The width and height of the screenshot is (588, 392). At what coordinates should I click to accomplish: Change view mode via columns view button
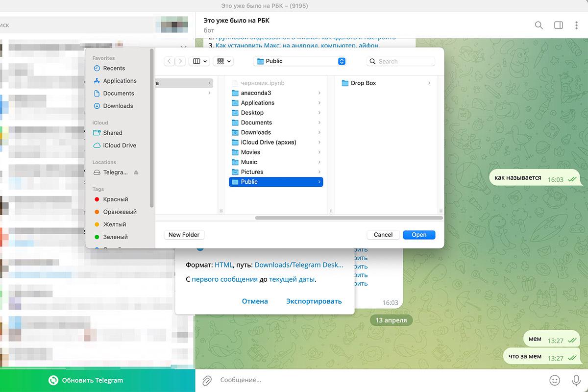[200, 61]
